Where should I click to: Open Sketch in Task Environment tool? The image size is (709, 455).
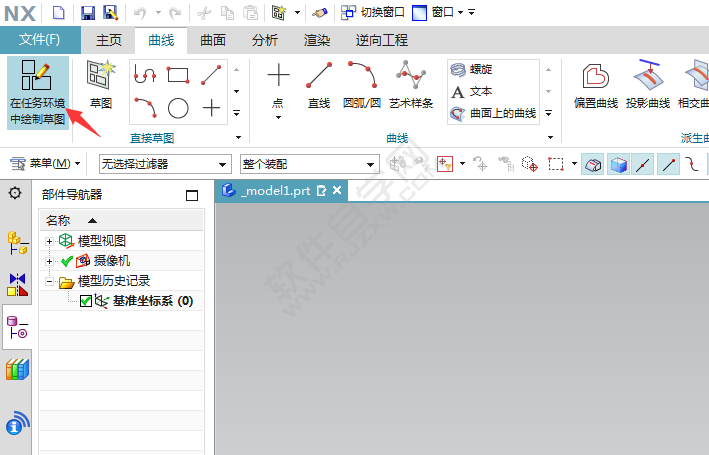(38, 93)
